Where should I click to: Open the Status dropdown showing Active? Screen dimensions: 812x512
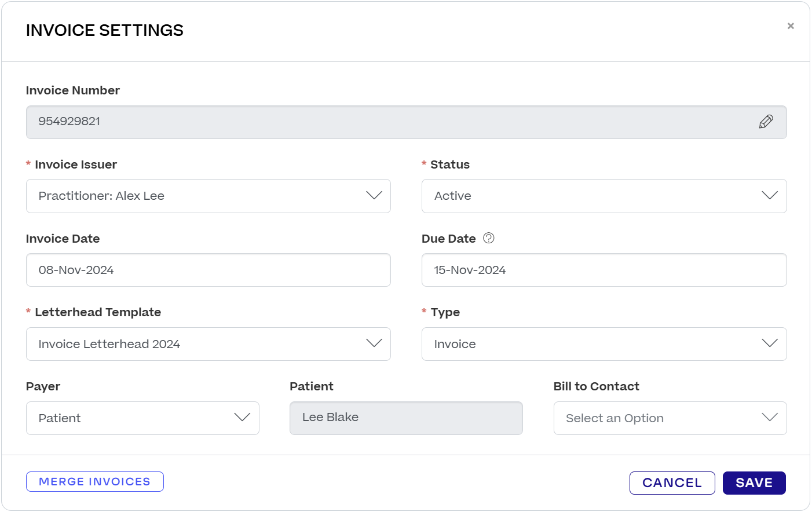pos(604,196)
